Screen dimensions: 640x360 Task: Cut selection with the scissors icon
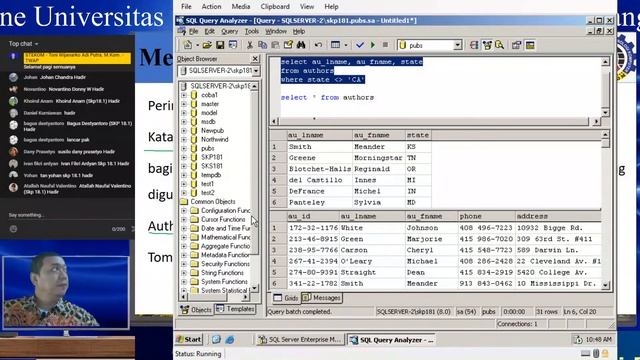(249, 45)
